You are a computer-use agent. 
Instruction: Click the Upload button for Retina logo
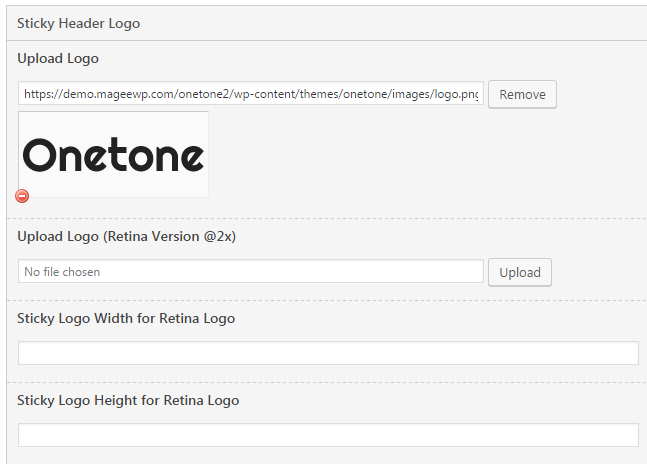520,272
